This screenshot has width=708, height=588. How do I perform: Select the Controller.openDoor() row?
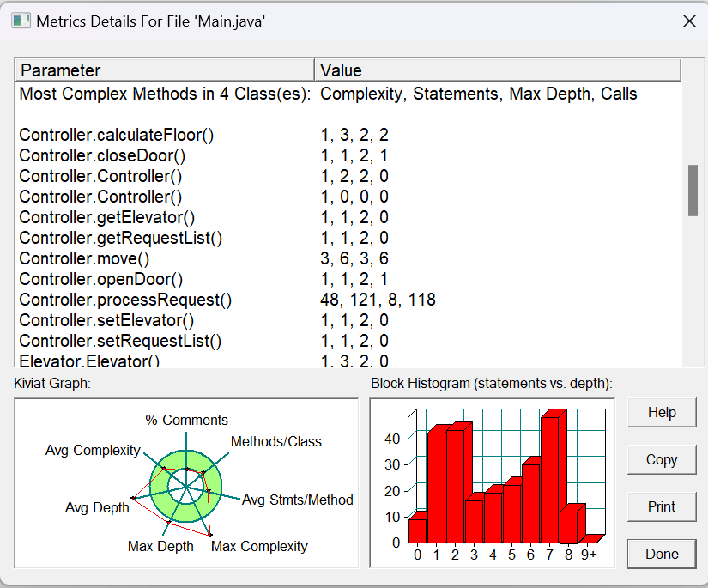(x=348, y=279)
